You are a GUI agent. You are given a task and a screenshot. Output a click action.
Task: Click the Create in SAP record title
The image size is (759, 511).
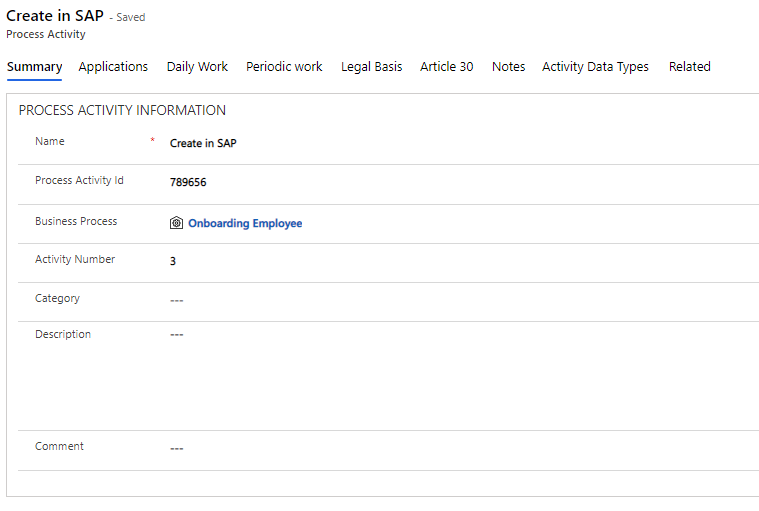55,16
